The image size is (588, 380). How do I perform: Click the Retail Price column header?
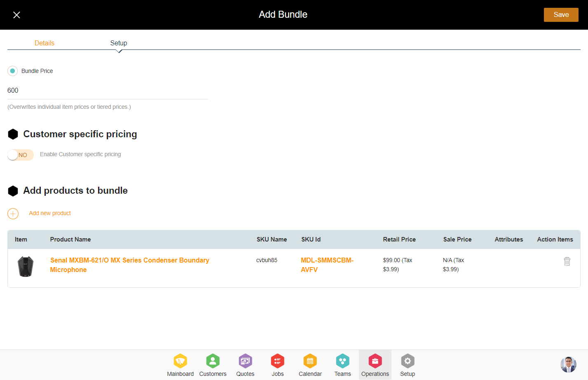point(399,239)
